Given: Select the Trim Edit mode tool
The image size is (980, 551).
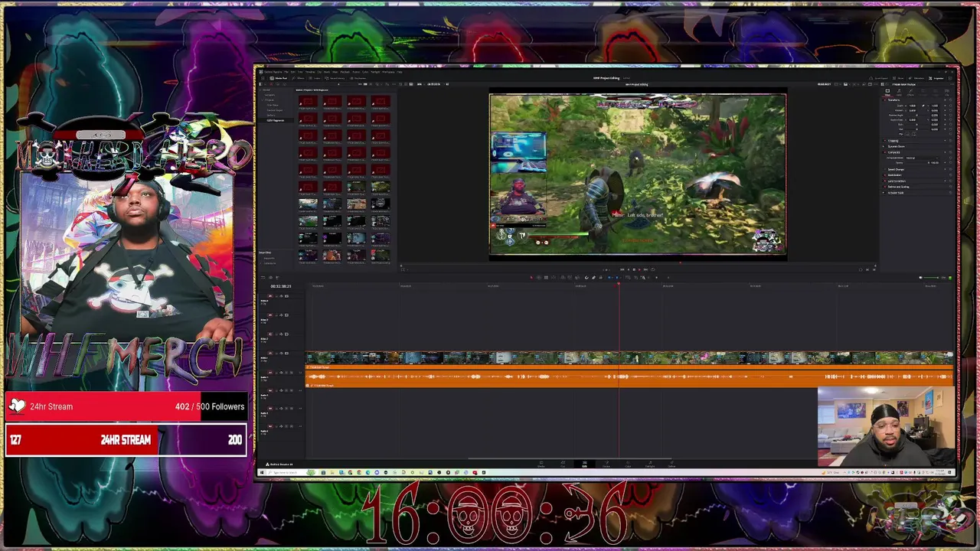Looking at the screenshot, I should [x=539, y=277].
